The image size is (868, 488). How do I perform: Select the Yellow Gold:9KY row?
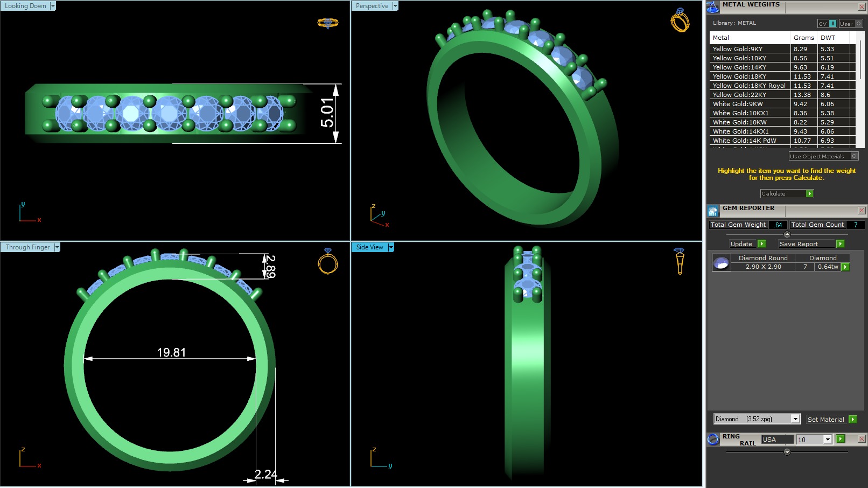coord(782,49)
